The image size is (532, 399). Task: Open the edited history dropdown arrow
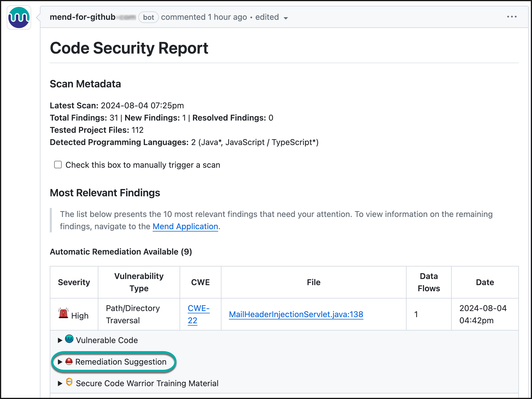[x=285, y=18]
